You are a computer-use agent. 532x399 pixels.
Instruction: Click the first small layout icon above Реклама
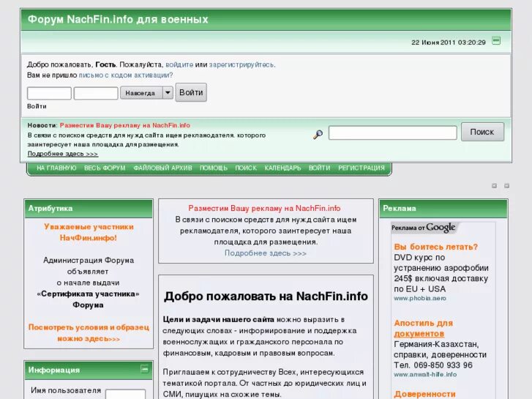[495, 186]
